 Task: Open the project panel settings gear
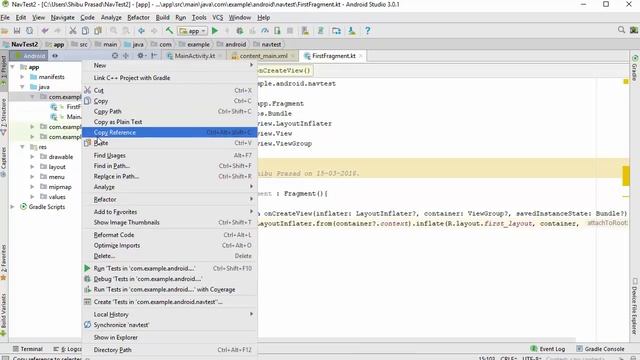(140, 56)
